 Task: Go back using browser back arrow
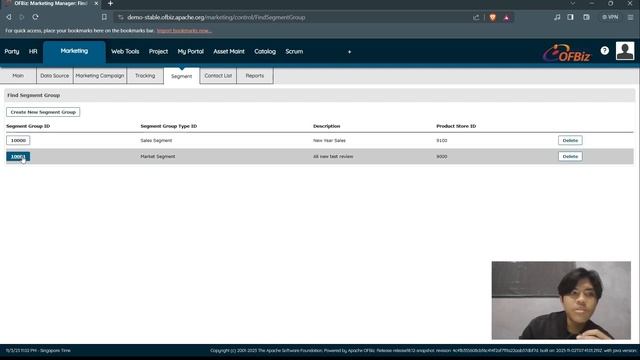pos(9,17)
